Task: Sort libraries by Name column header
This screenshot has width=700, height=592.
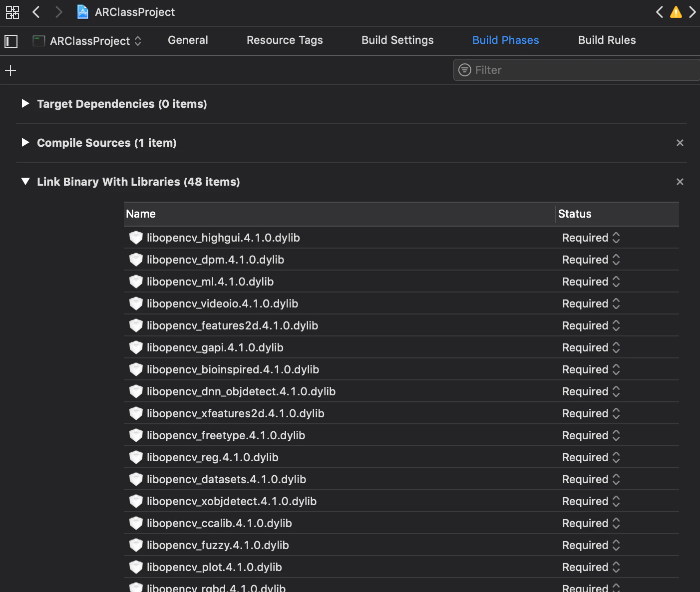Action: click(340, 214)
